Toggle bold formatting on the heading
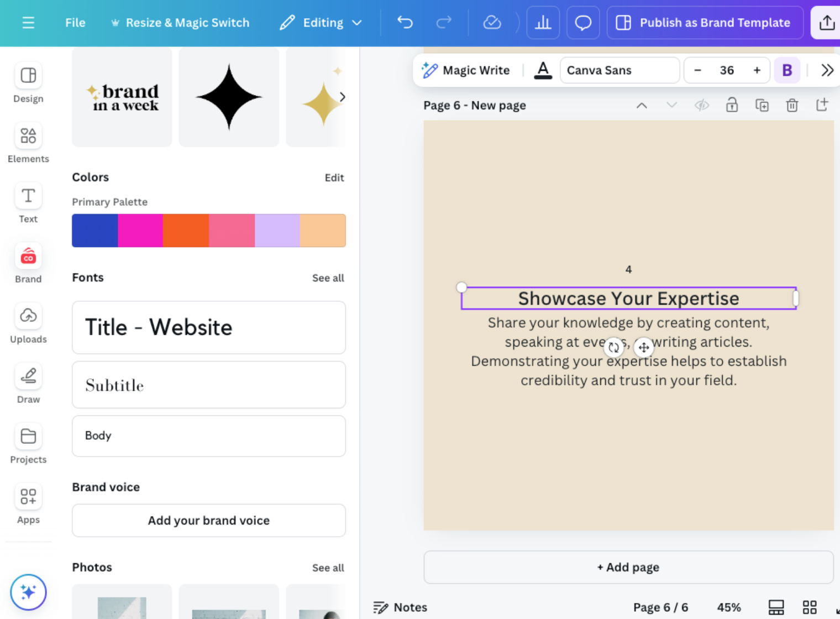This screenshot has height=619, width=840. [x=786, y=70]
